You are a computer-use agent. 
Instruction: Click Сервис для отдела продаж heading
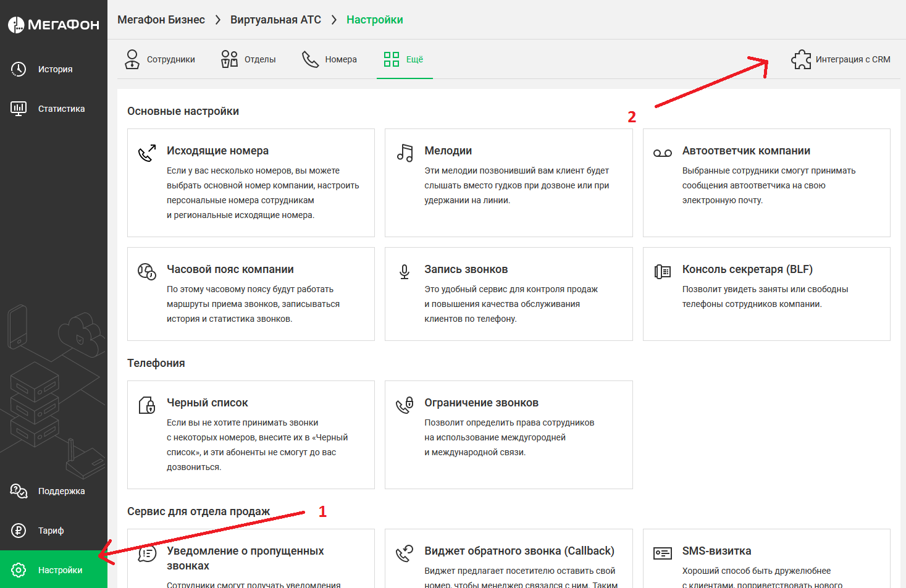(x=198, y=511)
